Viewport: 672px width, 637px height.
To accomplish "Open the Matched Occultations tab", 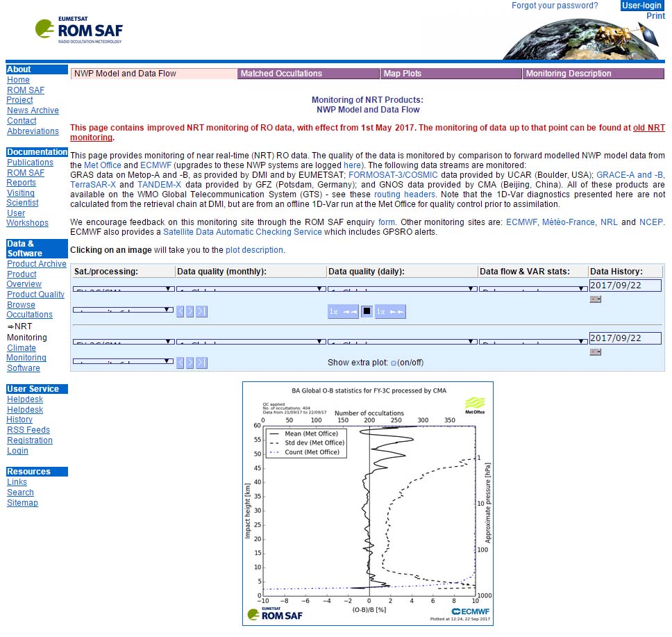I will point(308,74).
